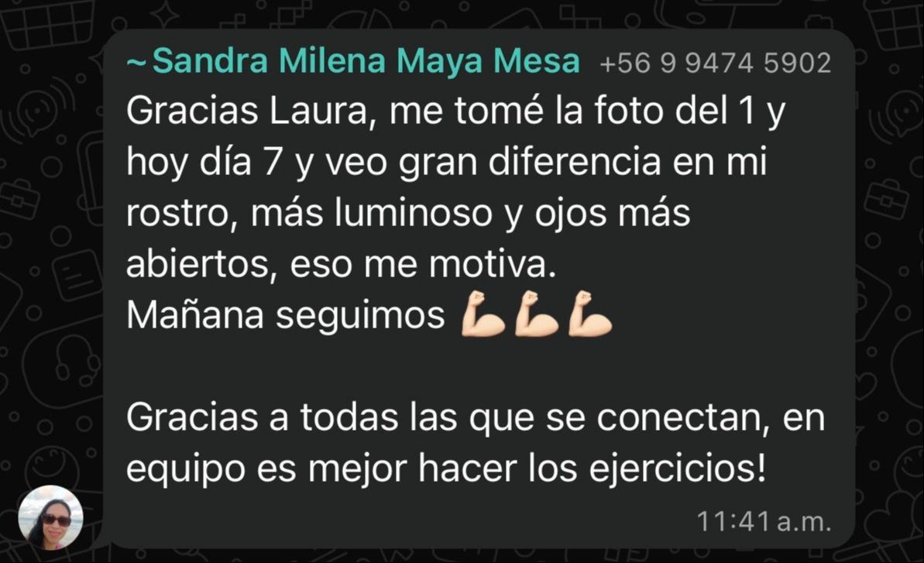Click the first flexed biceps emoji
This screenshot has height=563, width=924.
click(483, 314)
